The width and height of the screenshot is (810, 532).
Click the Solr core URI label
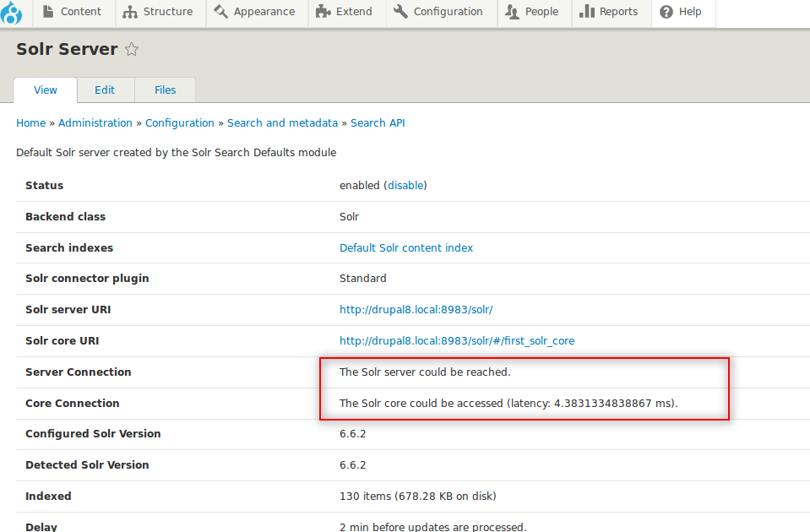tap(62, 341)
